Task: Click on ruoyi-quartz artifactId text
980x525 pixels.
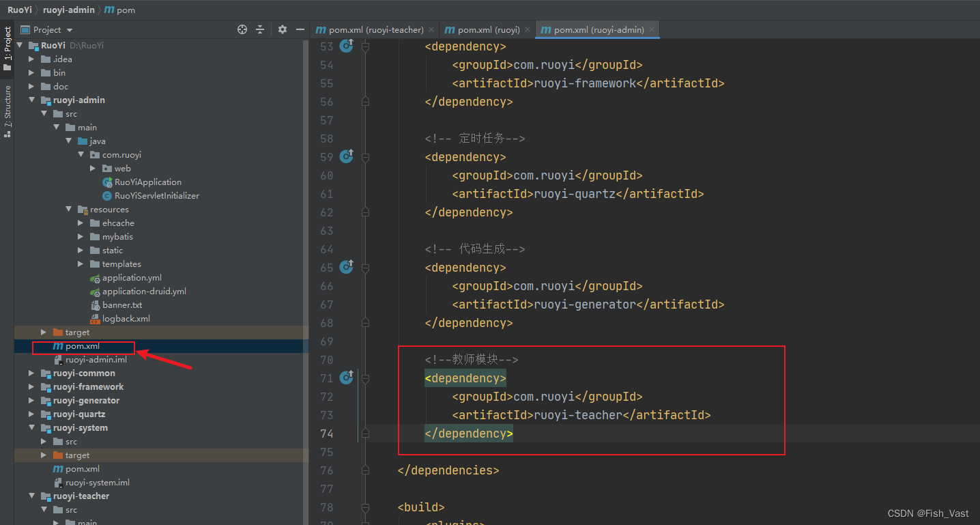Action: click(x=575, y=194)
